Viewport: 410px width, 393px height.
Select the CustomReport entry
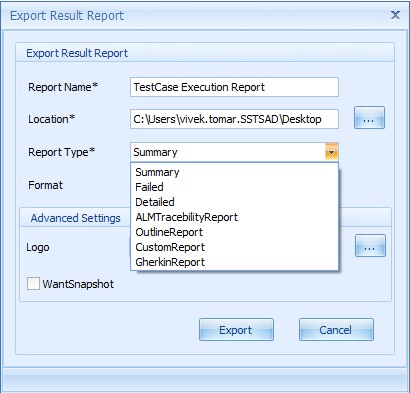click(x=234, y=247)
